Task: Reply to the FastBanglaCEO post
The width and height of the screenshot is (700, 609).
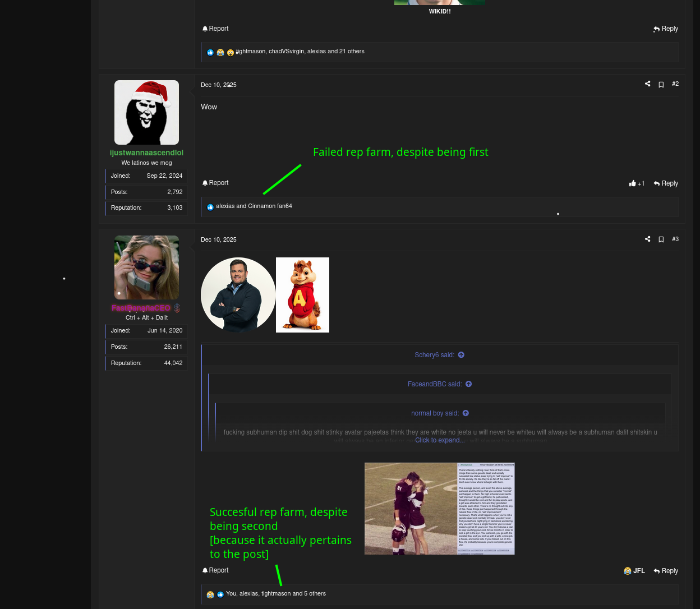Action: [x=666, y=571]
